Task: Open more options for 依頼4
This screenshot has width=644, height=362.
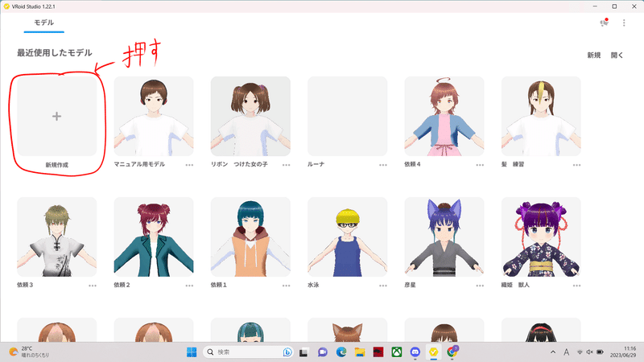Action: tap(480, 165)
